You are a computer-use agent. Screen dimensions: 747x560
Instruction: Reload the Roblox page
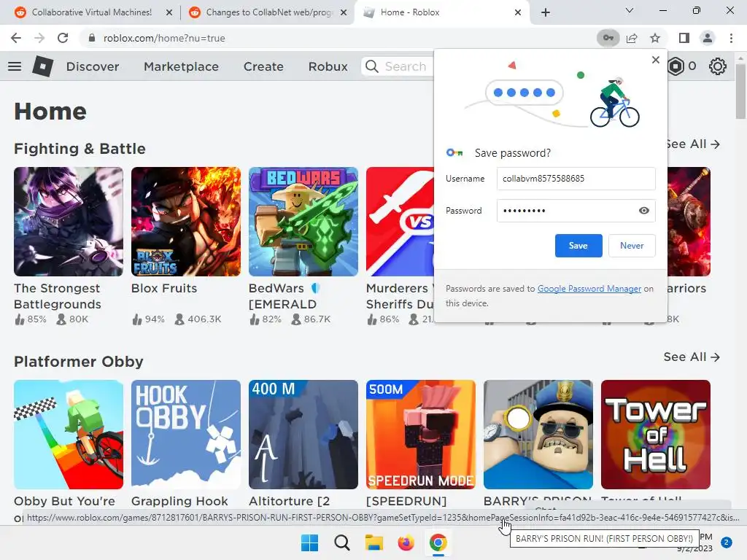(x=63, y=38)
